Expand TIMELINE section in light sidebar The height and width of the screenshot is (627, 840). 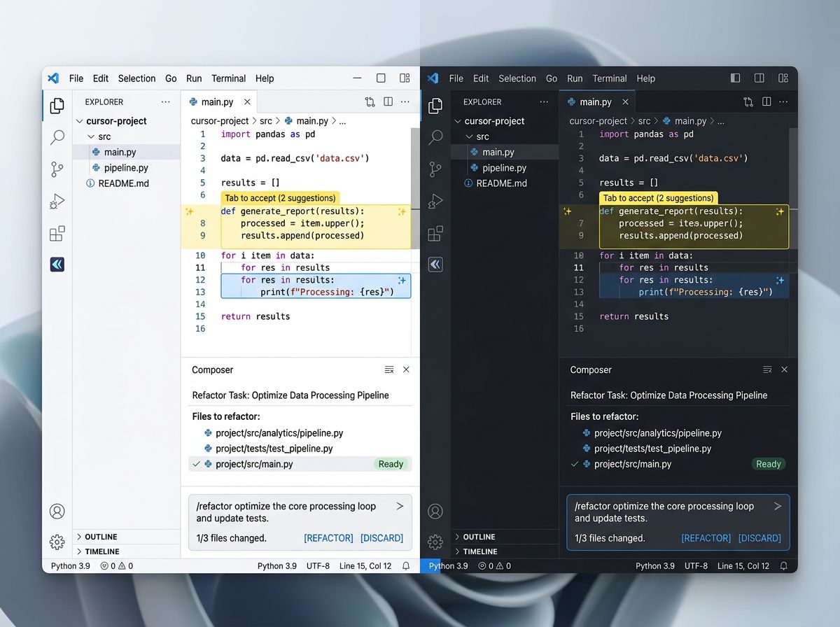(79, 551)
